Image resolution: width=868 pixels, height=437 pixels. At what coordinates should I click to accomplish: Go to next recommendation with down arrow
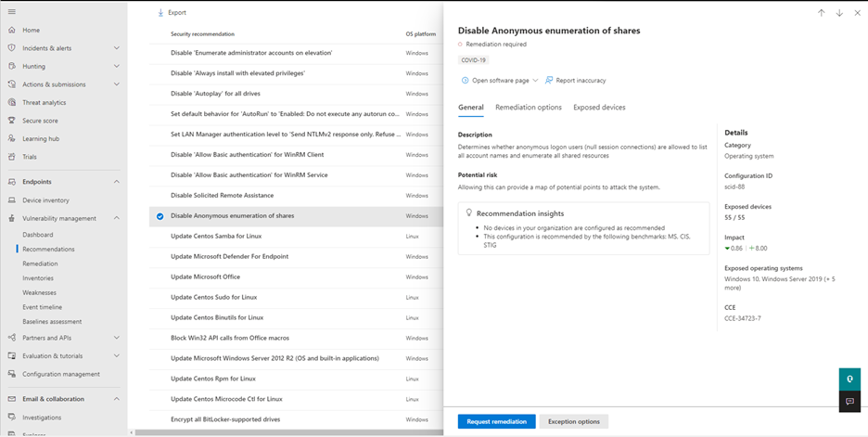pos(839,13)
